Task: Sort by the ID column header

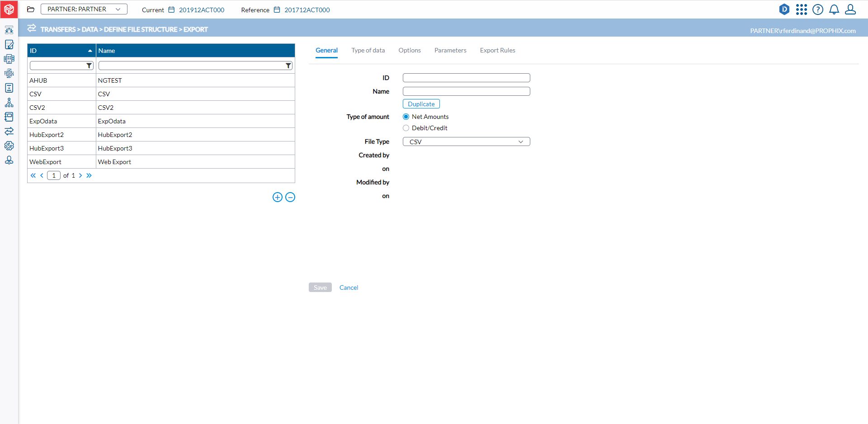Action: click(x=61, y=51)
